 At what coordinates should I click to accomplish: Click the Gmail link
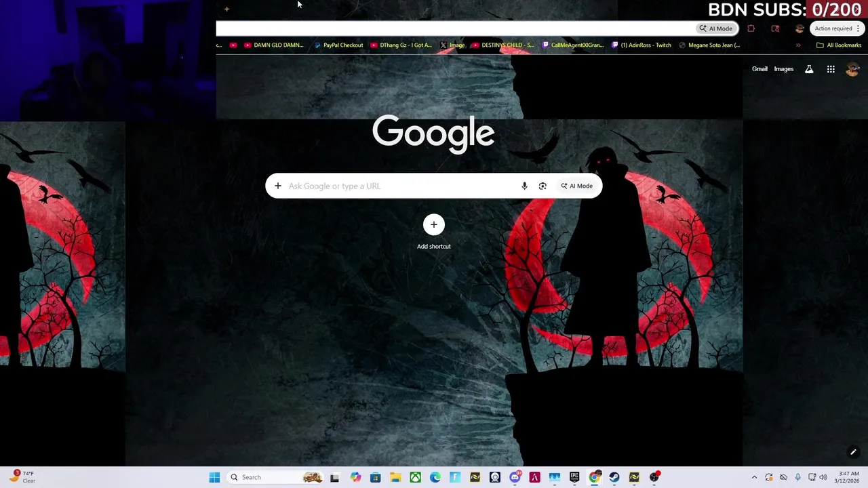click(759, 69)
